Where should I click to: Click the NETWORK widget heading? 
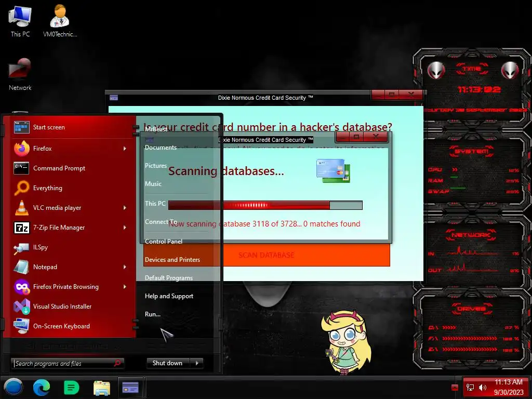click(471, 235)
